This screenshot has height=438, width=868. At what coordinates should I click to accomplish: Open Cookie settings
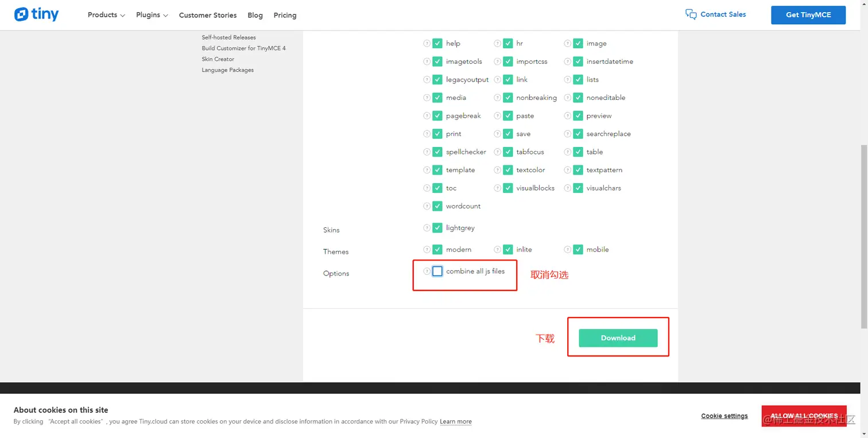point(724,416)
